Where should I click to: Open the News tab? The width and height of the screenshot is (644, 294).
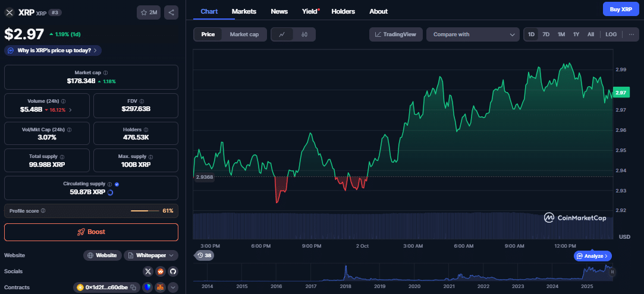[x=279, y=11]
